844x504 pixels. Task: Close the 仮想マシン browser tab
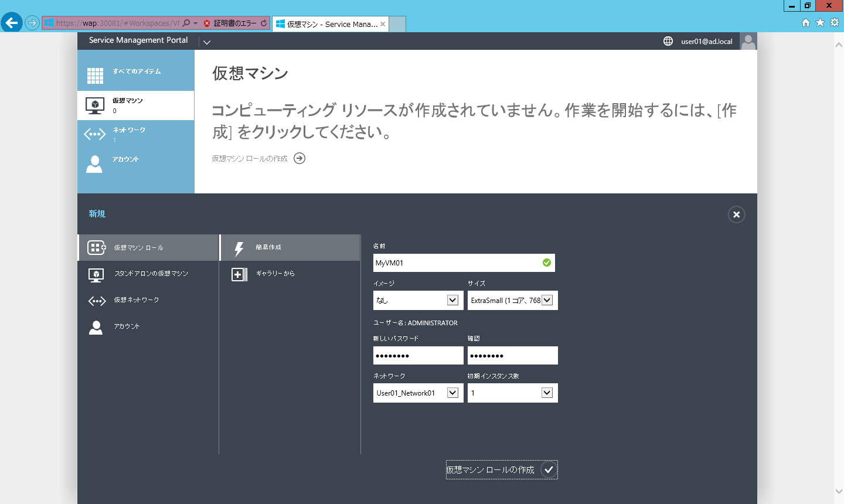click(x=383, y=24)
